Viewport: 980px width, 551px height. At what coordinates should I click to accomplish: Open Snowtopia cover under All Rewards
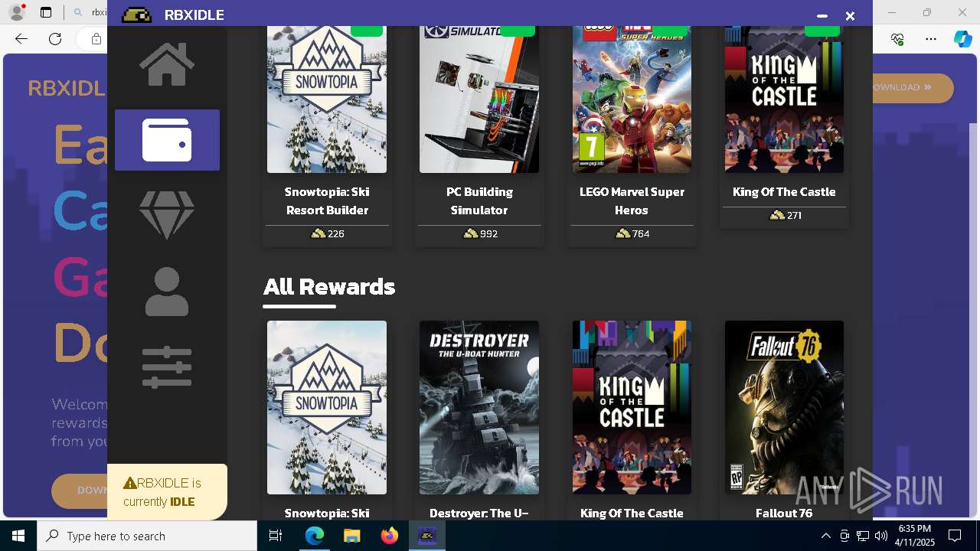(327, 407)
